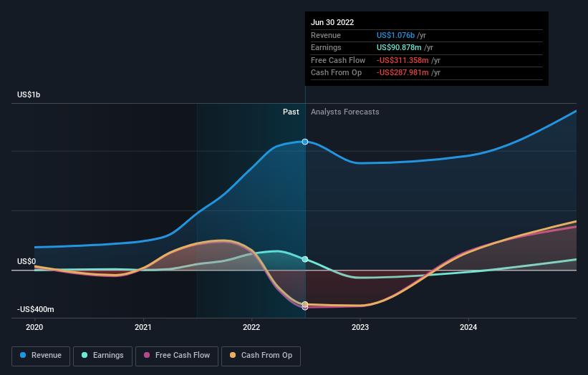Select the Earnings data point at Jun 2022
Viewport: 588px width, 375px height.
[x=305, y=259]
